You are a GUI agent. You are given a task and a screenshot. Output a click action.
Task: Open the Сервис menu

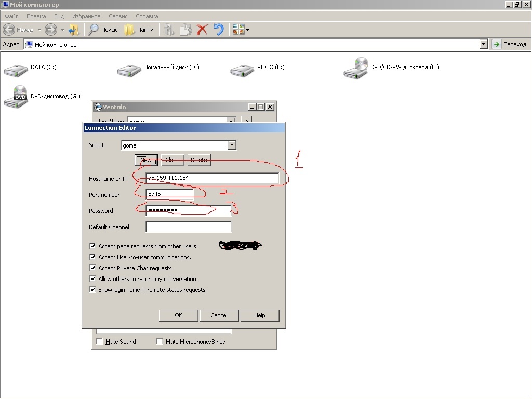click(118, 16)
